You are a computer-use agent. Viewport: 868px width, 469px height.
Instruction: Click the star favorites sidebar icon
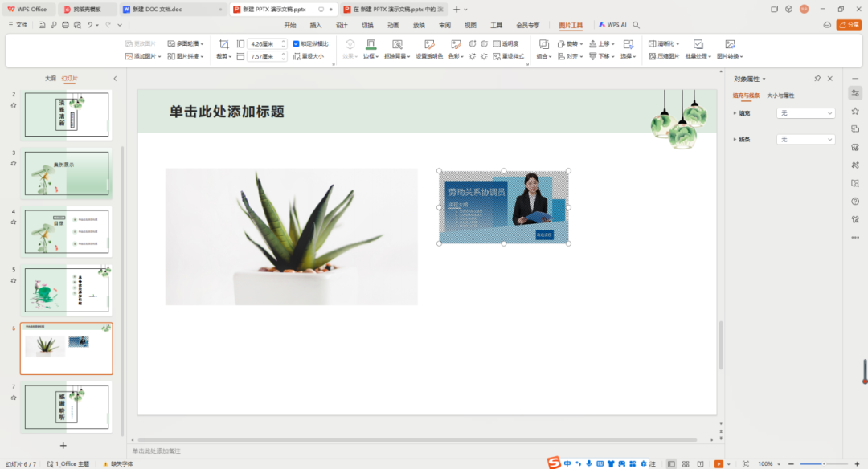pos(855,111)
